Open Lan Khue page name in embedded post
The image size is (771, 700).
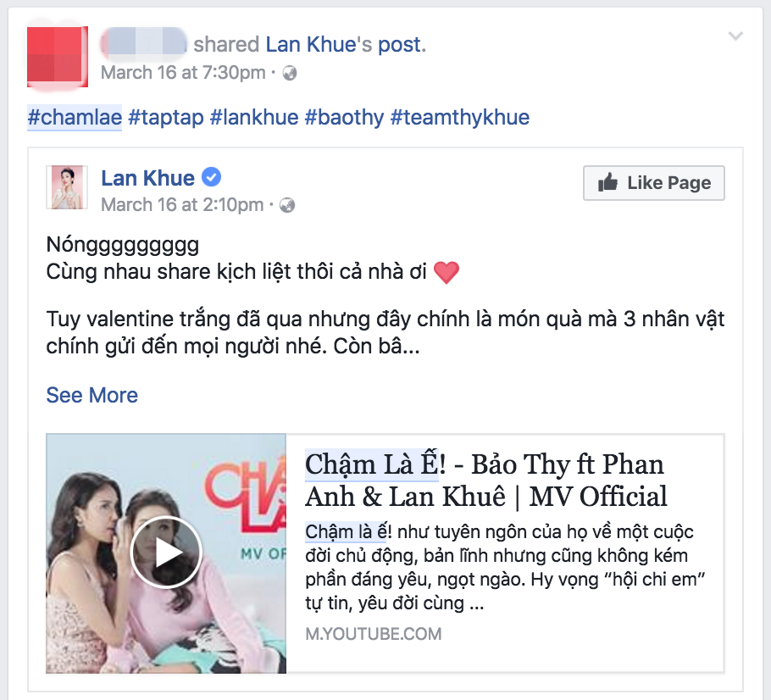[147, 178]
